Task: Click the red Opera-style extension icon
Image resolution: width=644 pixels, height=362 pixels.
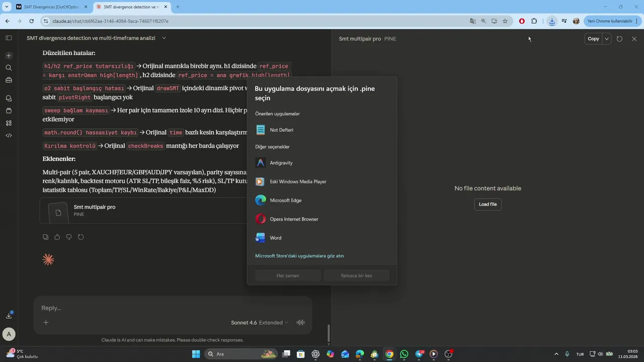Action: tap(522, 21)
